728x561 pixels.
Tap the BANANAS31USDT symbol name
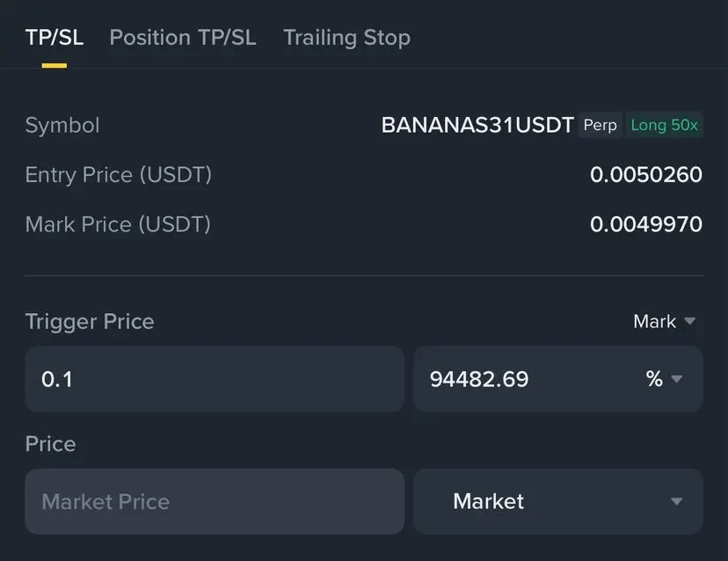click(477, 125)
